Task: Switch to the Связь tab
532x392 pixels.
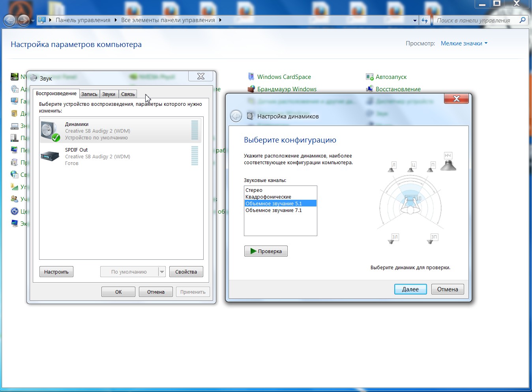Action: 128,94
